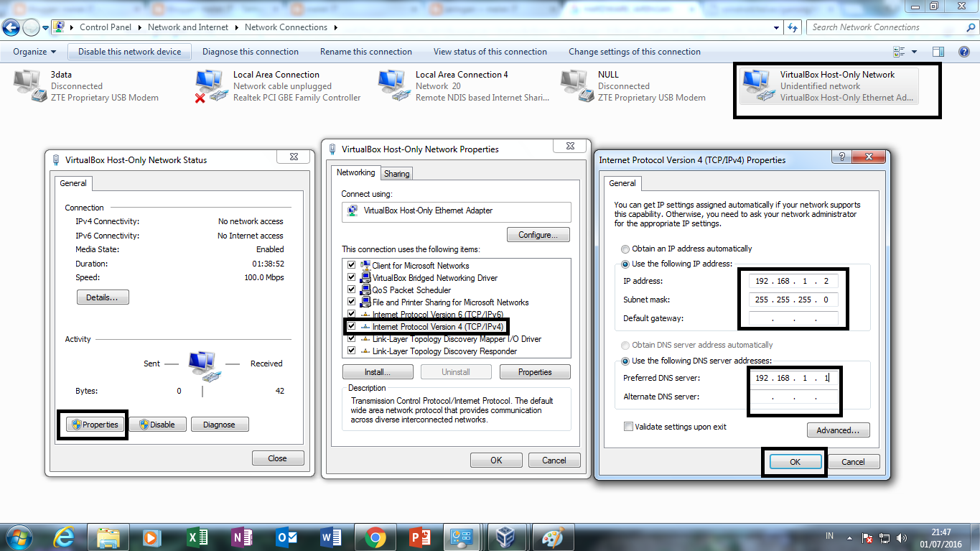Viewport: 980px width, 551px height.
Task: Open PowerPoint from the taskbar
Action: click(x=419, y=537)
